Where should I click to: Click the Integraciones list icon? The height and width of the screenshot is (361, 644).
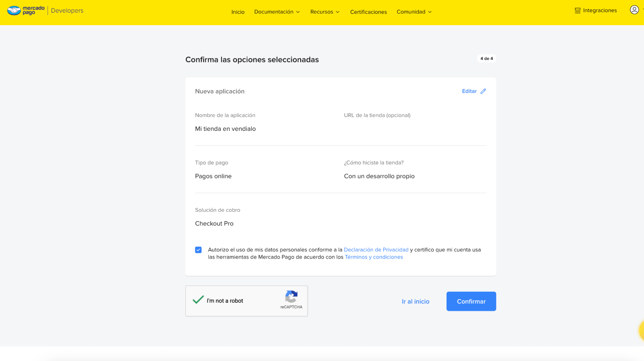577,11
